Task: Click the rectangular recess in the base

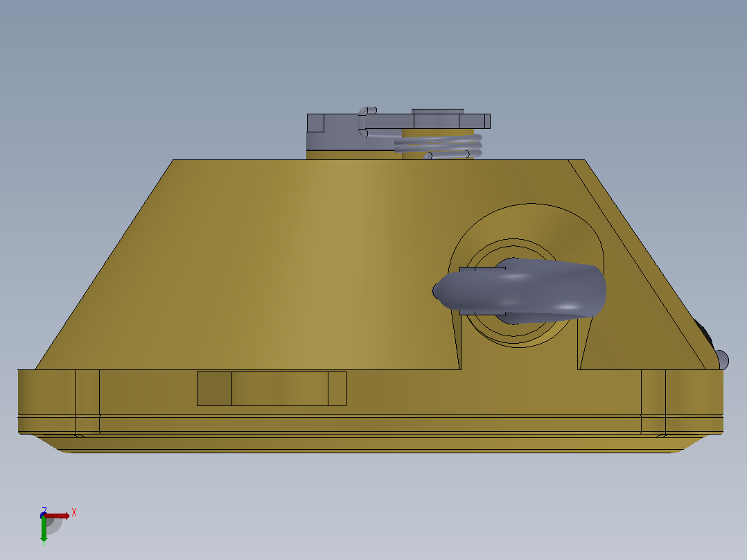Action: (x=272, y=388)
